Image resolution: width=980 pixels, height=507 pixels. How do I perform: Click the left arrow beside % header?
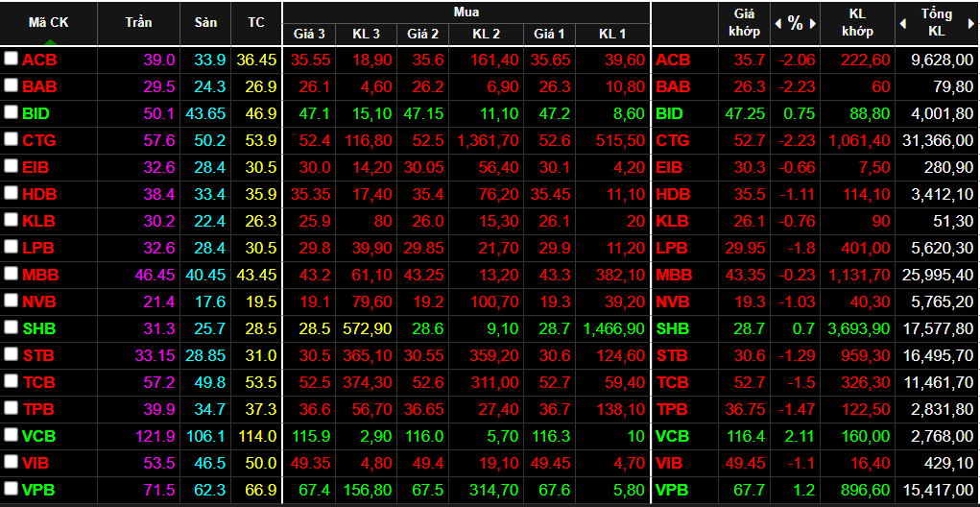[779, 23]
